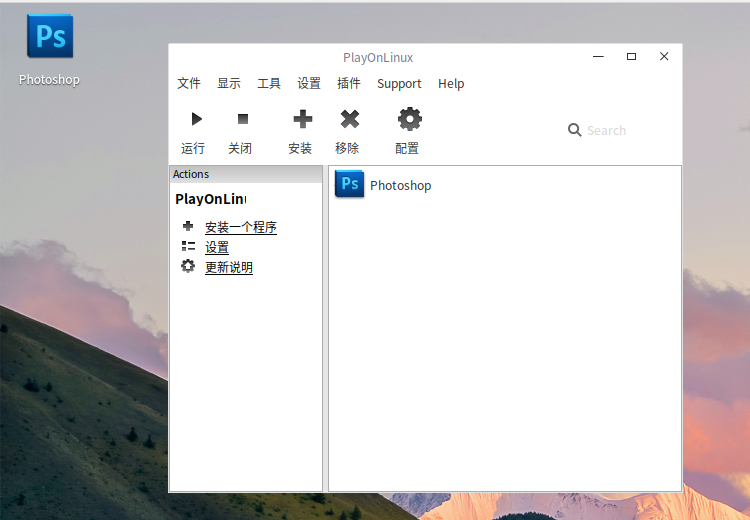Open the Configure (配置) gear icon
This screenshot has width=750, height=520.
(x=410, y=119)
